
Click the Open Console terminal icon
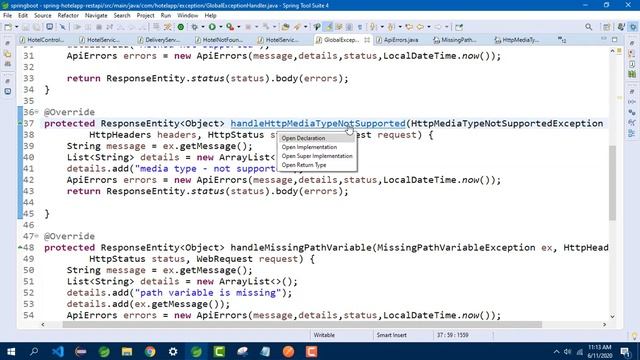pos(49,27)
